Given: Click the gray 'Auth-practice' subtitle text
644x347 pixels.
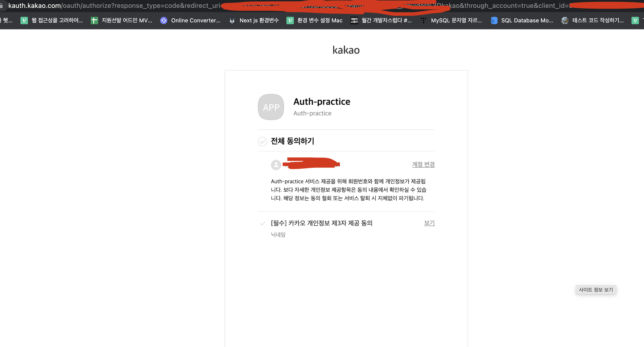Looking at the screenshot, I should point(312,113).
